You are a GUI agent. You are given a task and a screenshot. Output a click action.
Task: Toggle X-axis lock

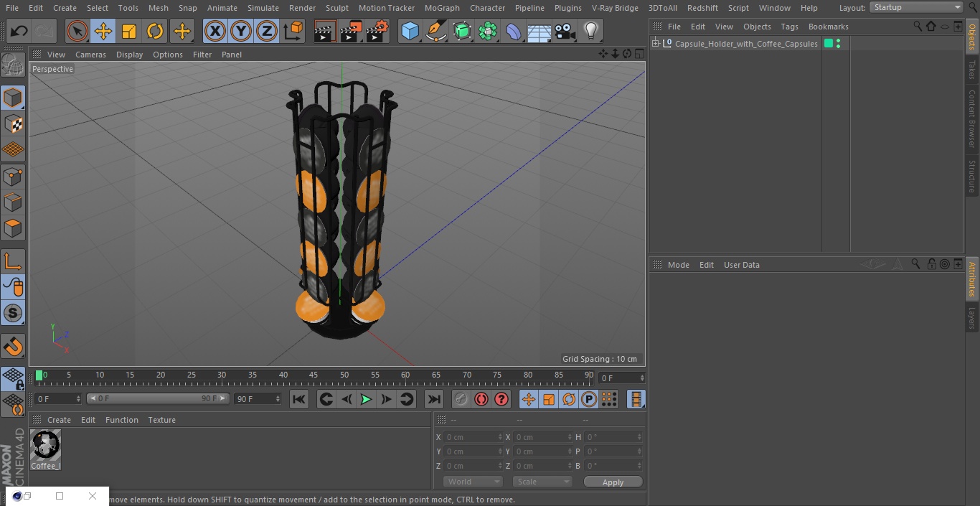(215, 31)
